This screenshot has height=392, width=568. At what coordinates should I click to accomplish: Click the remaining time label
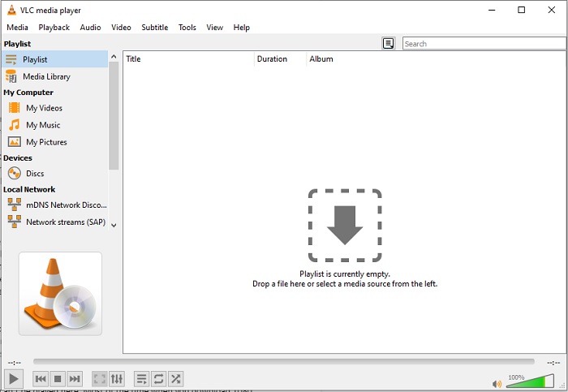pyautogui.click(x=553, y=363)
